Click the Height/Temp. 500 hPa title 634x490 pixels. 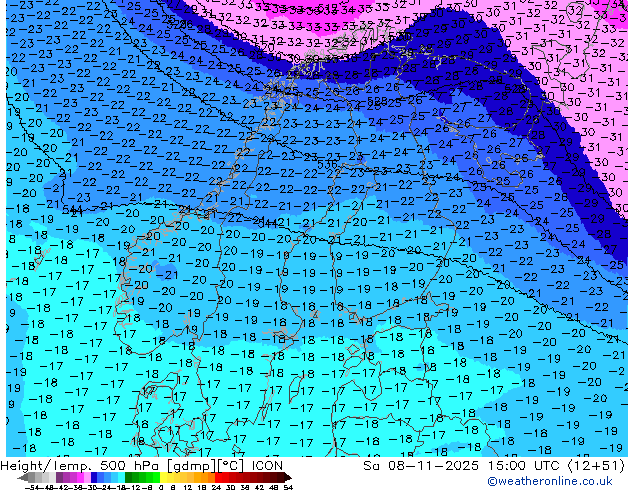click(x=81, y=466)
